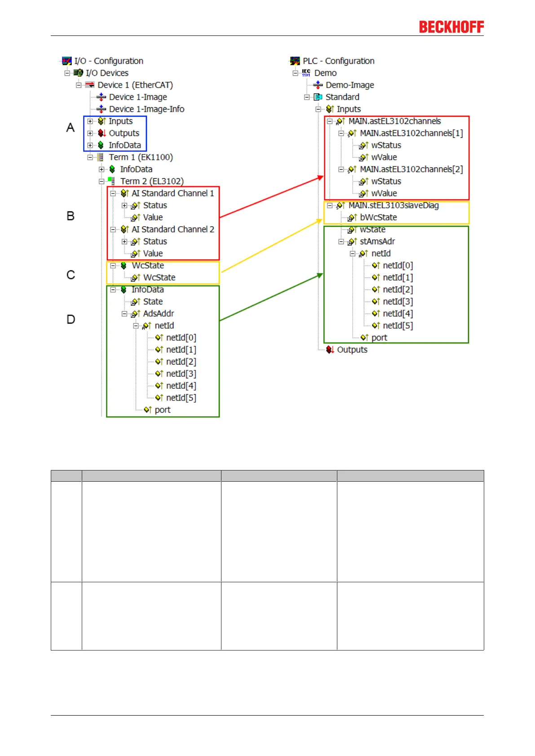Click the MAIN.astEL3102channels variable icon
Screen dimensions: 535x756
click(341, 121)
